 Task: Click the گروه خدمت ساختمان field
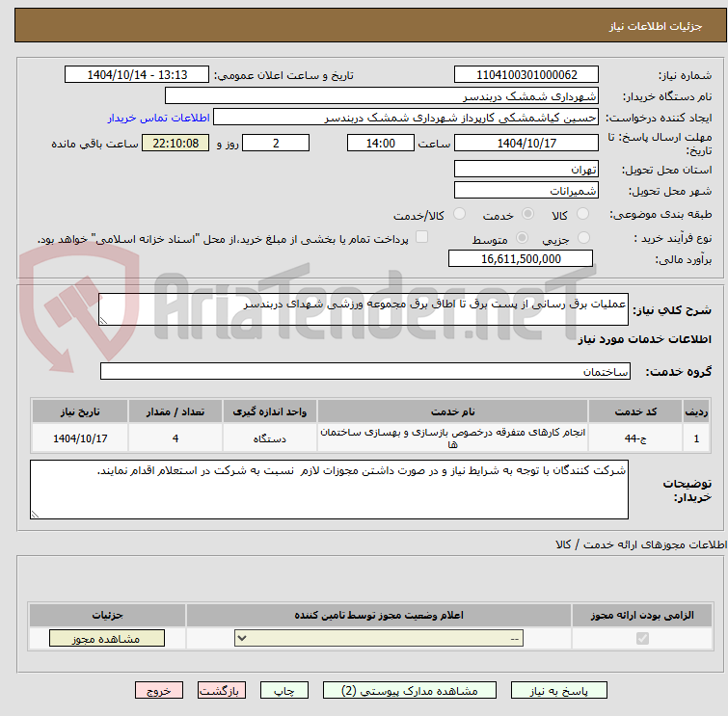pos(364,371)
